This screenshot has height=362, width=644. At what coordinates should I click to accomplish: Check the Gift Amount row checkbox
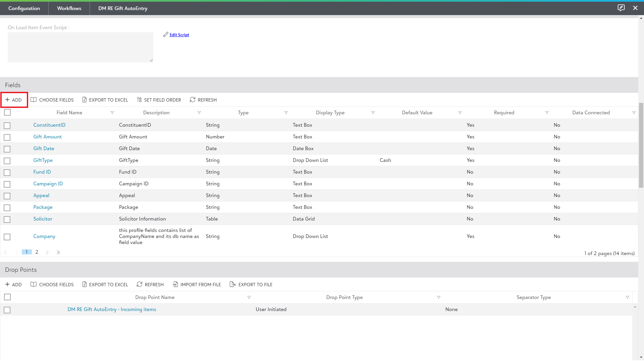coord(7,137)
